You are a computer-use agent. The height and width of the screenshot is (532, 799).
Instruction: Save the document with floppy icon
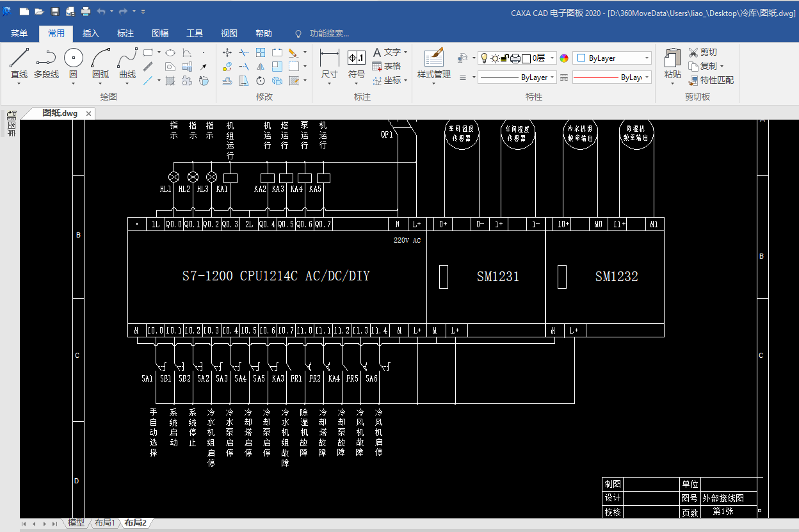point(54,12)
